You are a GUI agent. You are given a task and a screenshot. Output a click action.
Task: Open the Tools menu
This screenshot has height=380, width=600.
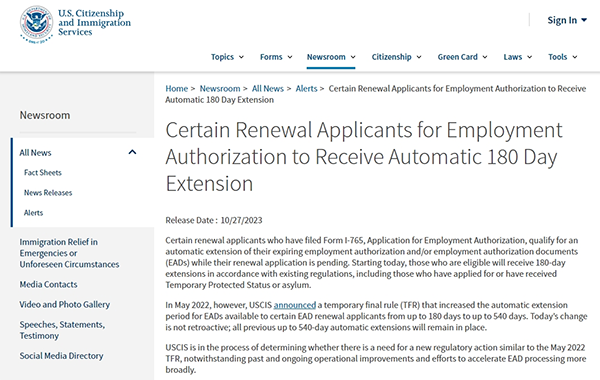562,57
